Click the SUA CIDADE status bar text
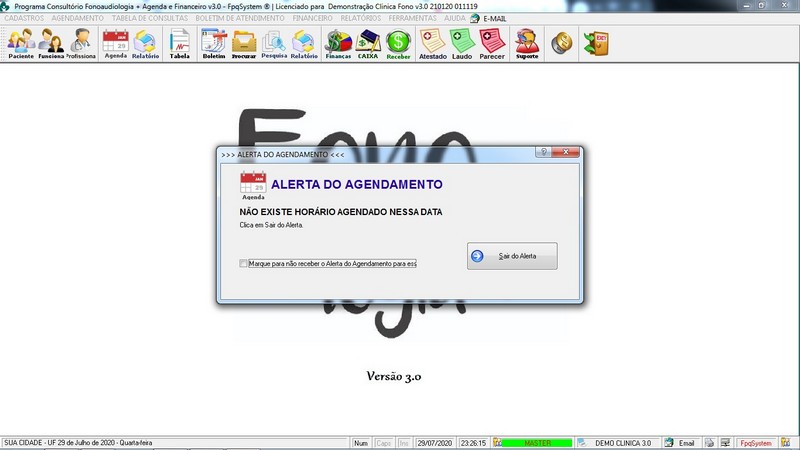The image size is (800, 450). (x=78, y=443)
